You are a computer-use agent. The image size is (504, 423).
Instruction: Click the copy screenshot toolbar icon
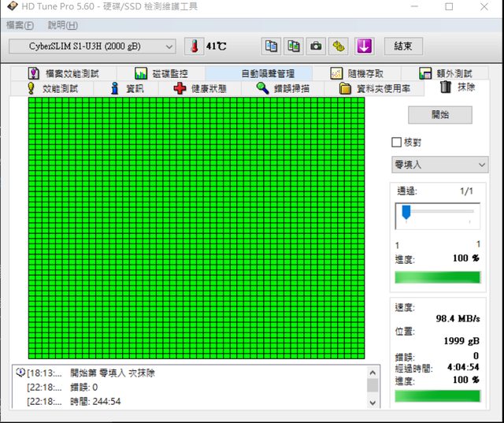click(294, 46)
